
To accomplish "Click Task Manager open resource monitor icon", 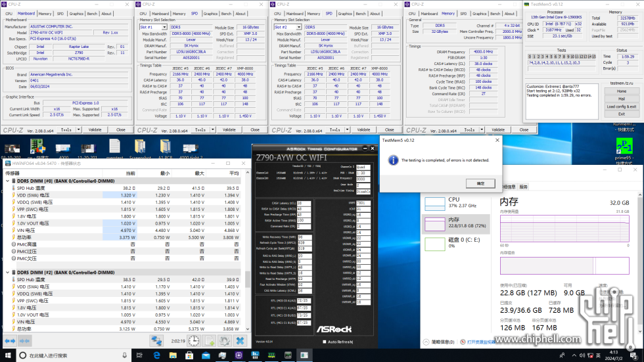I will [x=463, y=342].
